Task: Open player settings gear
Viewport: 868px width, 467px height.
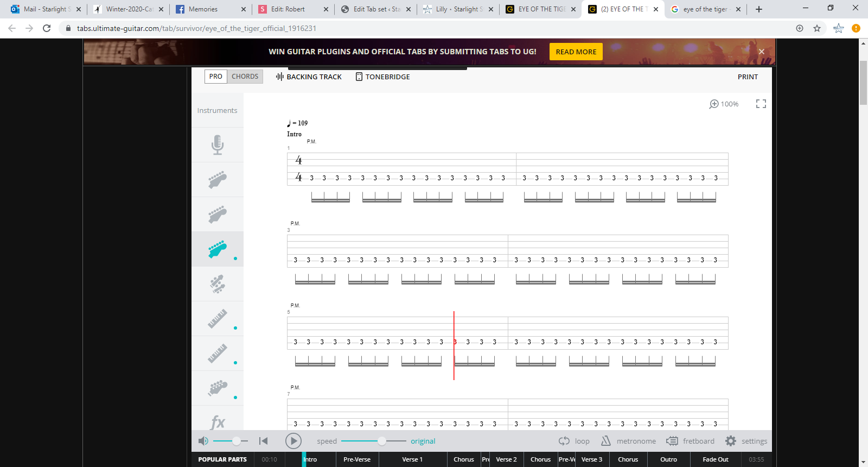Action: coord(731,441)
